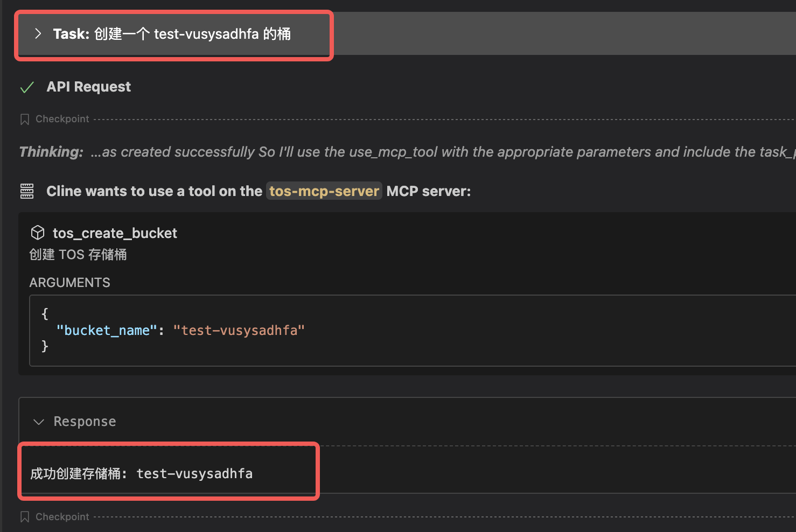The height and width of the screenshot is (532, 796).
Task: Click the tool description under tos_create_bucket
Action: [78, 254]
